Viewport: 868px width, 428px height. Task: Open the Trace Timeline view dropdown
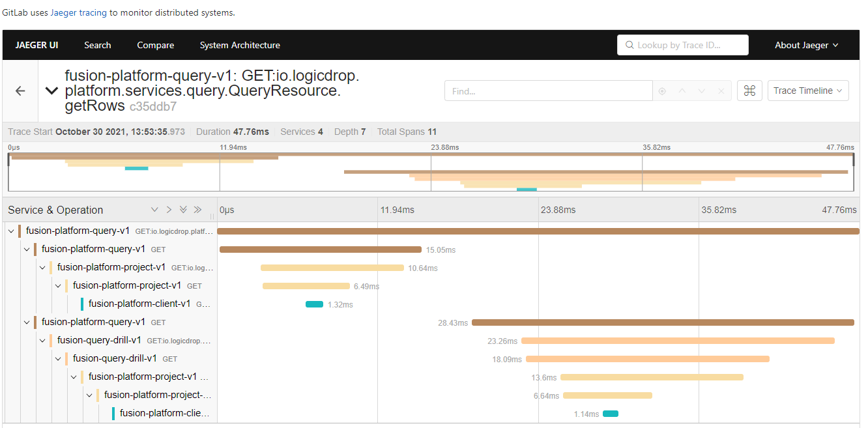pos(808,91)
